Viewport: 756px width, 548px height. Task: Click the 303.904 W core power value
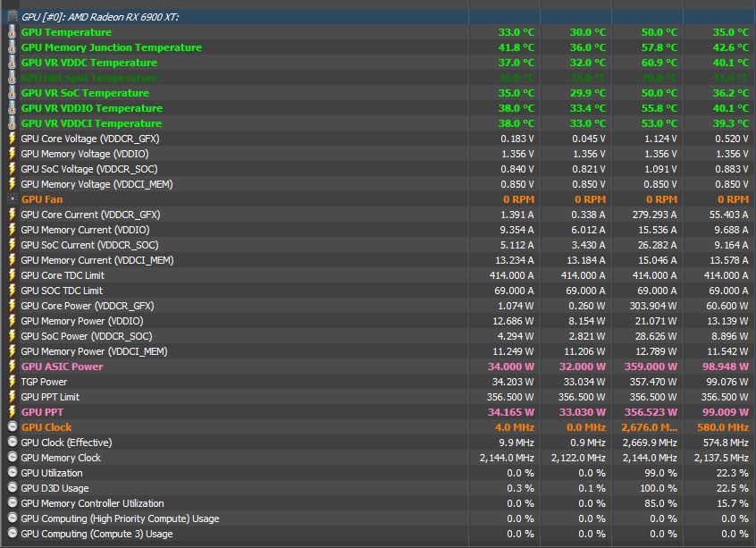click(x=653, y=306)
